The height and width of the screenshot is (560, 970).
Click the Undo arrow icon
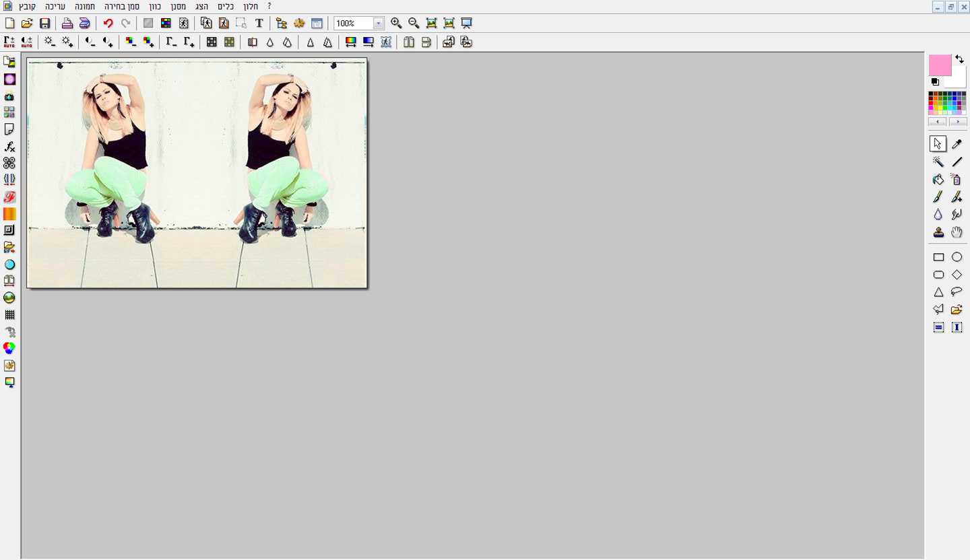[108, 23]
